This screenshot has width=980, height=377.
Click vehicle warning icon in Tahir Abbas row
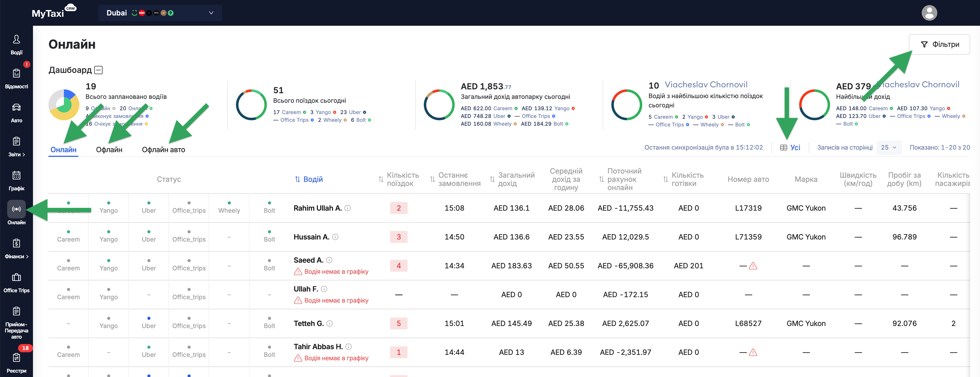click(753, 352)
